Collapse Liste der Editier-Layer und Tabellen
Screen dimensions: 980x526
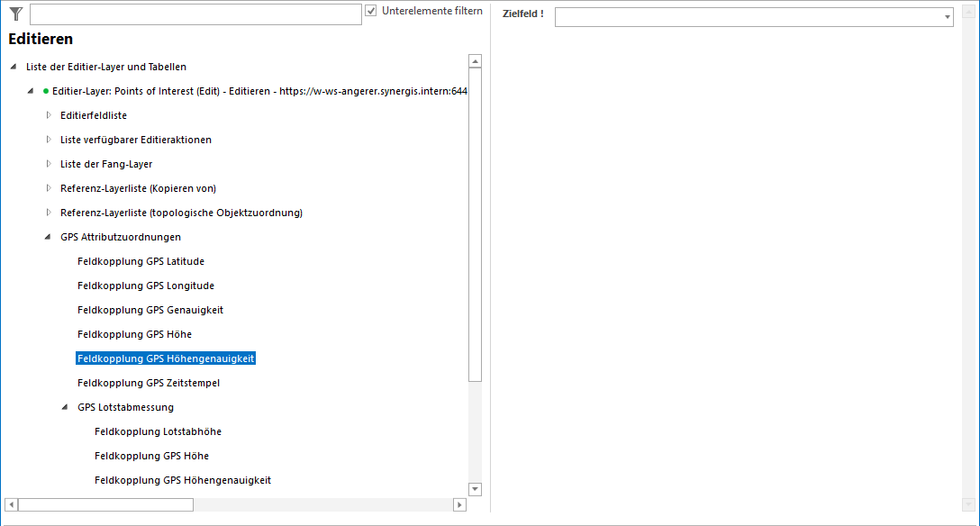14,67
